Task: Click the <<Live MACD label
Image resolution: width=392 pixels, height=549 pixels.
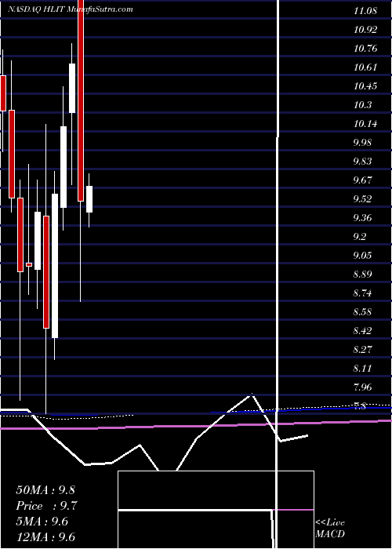Action: pyautogui.click(x=330, y=529)
